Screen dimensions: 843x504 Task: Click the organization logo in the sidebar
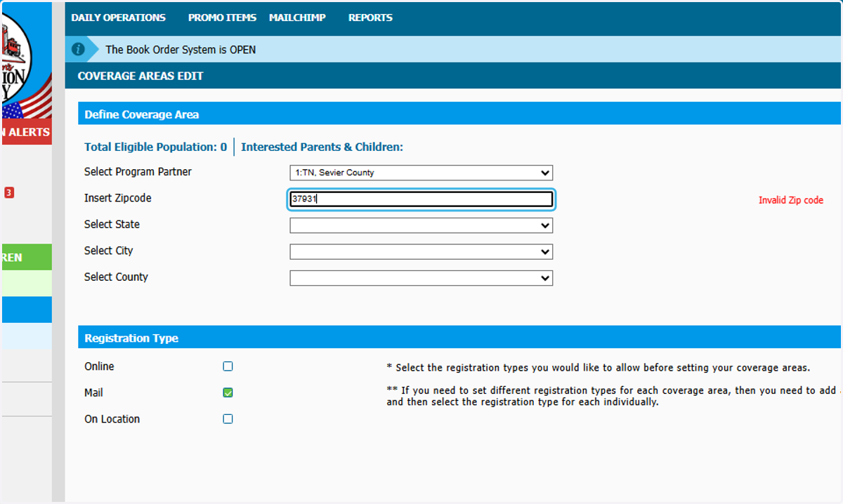coord(26,61)
